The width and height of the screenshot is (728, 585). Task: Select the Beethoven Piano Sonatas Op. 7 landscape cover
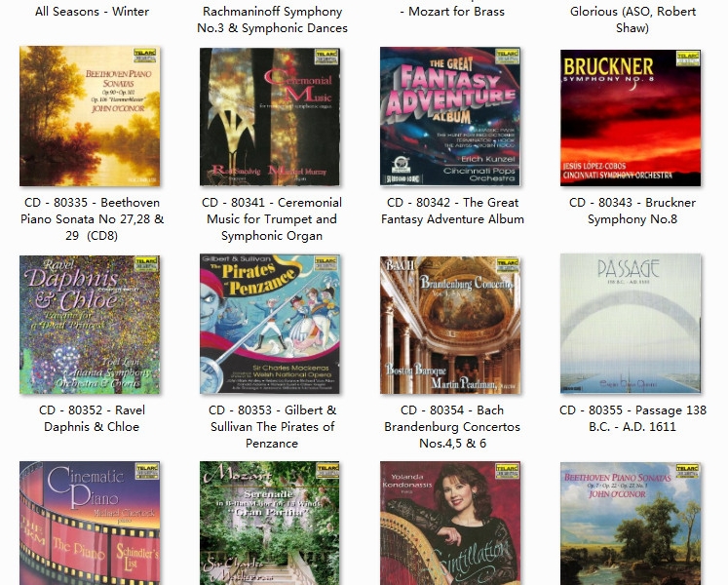click(631, 524)
